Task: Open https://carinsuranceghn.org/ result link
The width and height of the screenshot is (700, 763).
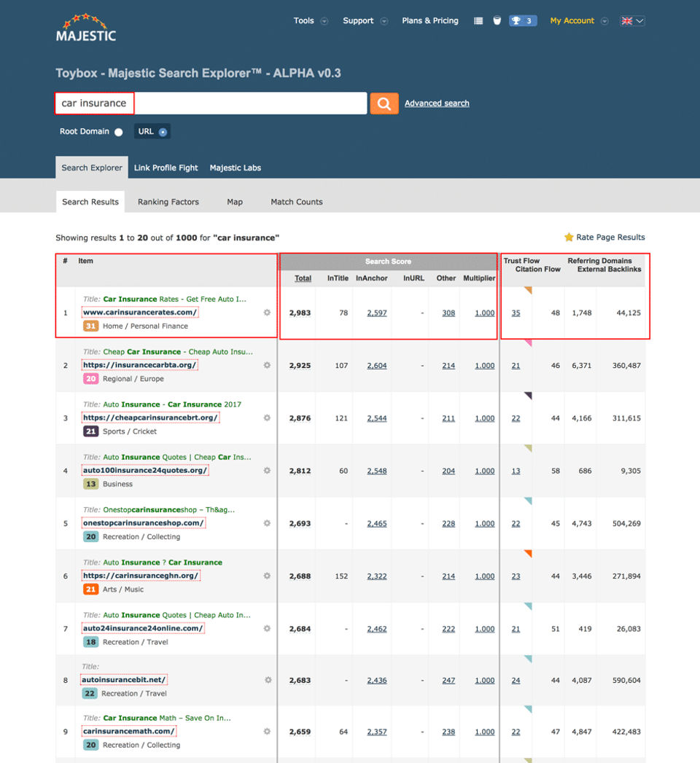Action: pos(140,576)
